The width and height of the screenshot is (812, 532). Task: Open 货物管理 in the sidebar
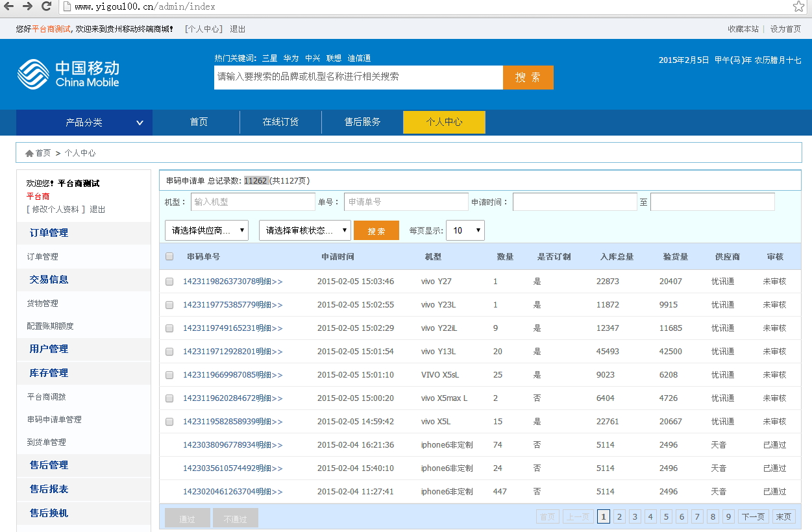[42, 304]
